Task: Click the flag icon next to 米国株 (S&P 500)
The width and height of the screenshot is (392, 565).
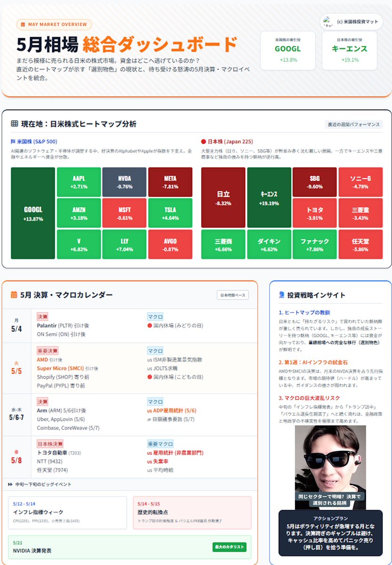Action: point(13,141)
